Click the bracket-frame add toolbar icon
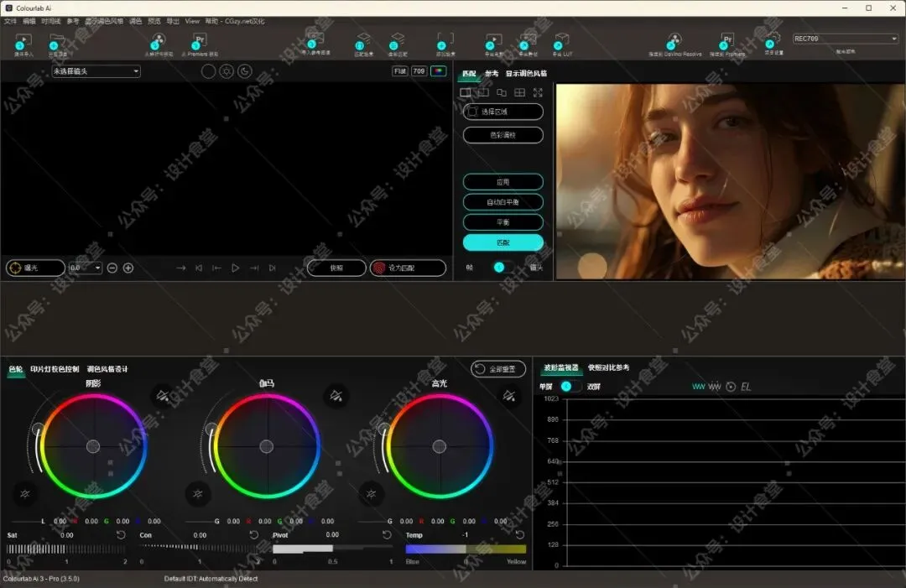This screenshot has width=906, height=588. [445, 43]
